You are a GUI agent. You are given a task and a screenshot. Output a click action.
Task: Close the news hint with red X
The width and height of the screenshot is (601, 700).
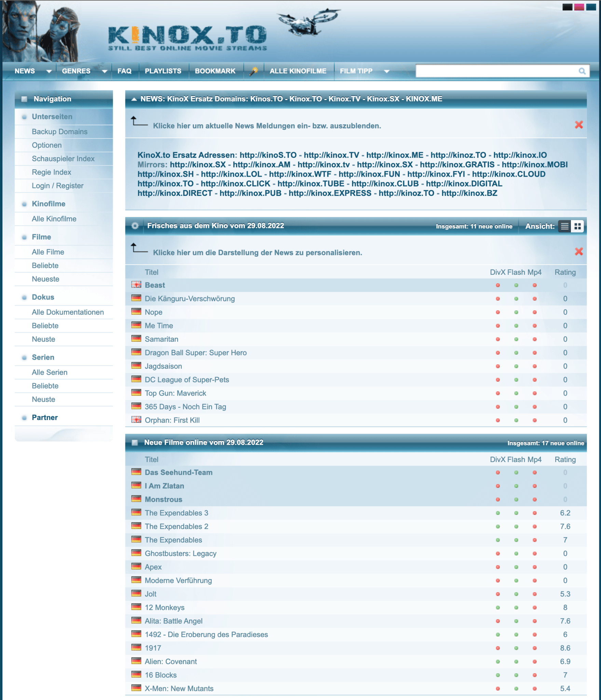(x=578, y=125)
